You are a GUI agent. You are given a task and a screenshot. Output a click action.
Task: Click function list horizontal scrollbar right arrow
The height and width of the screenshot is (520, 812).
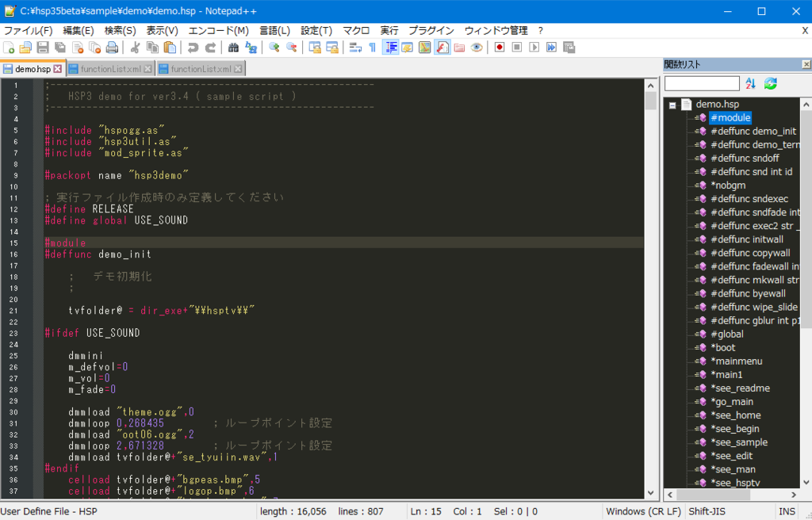tap(794, 495)
